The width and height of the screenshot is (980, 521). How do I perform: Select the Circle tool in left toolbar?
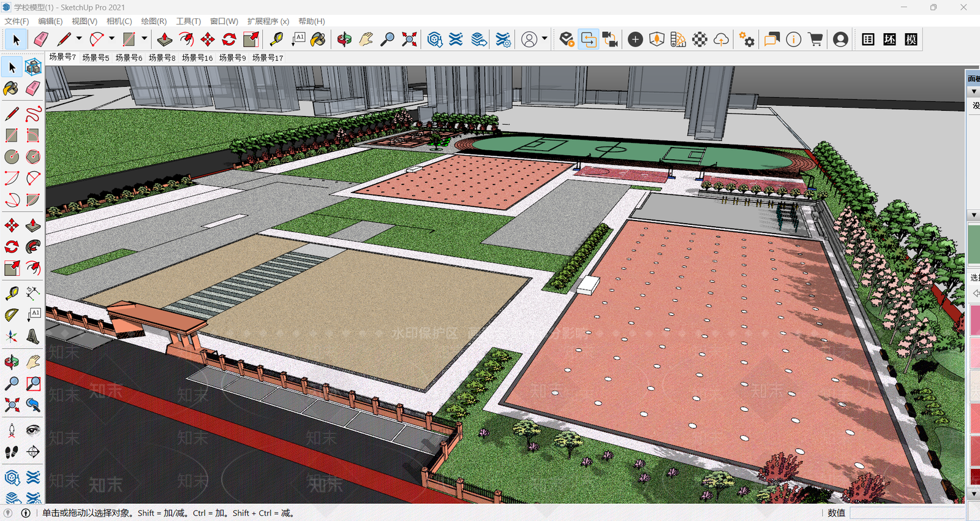(x=12, y=157)
